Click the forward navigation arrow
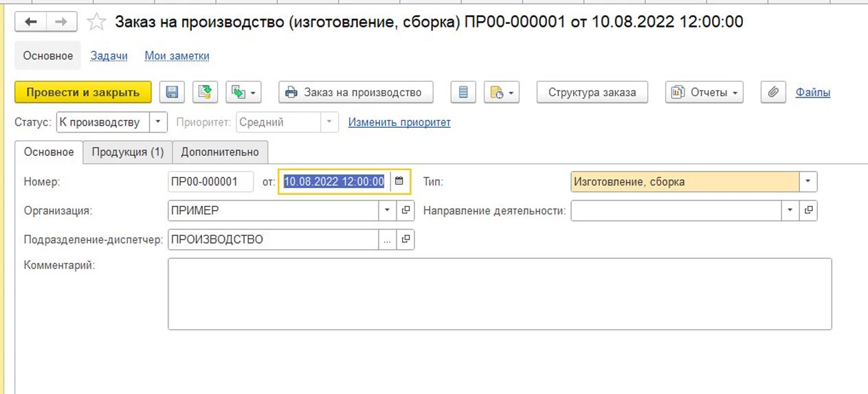 pos(61,22)
